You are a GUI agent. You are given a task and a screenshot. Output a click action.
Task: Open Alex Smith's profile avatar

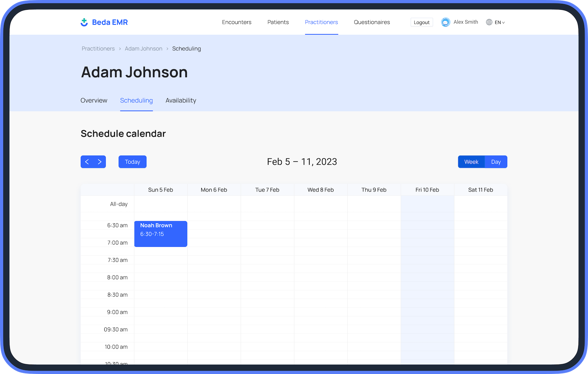pos(446,22)
